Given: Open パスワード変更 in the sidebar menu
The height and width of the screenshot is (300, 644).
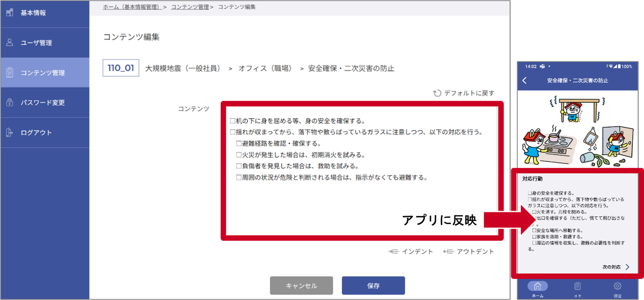Looking at the screenshot, I should point(45,102).
